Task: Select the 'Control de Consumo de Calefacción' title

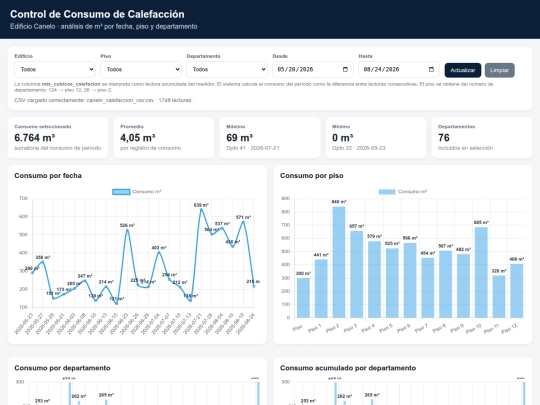Action: coord(97,14)
